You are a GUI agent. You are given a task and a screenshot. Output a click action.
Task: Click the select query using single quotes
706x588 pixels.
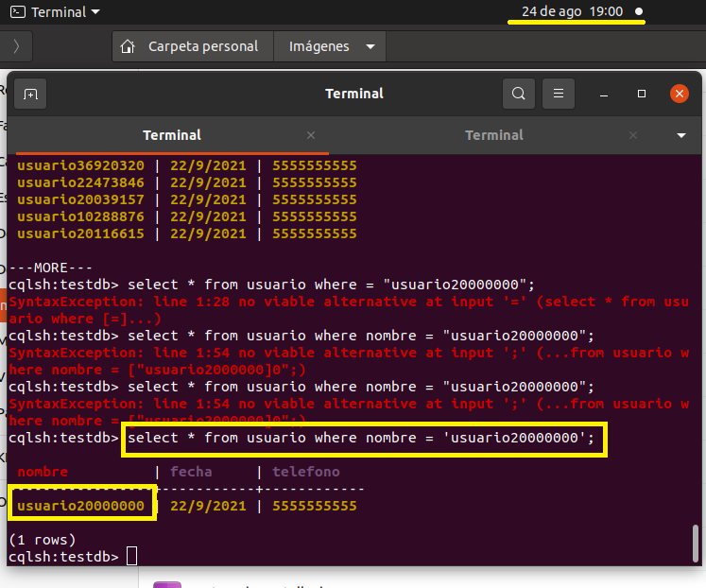[361, 438]
